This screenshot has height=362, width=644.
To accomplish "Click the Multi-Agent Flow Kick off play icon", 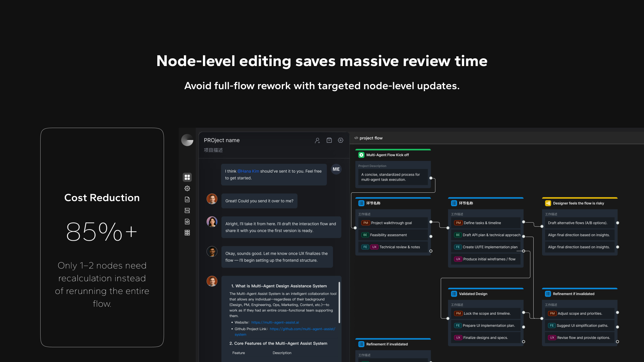I will pos(361,155).
